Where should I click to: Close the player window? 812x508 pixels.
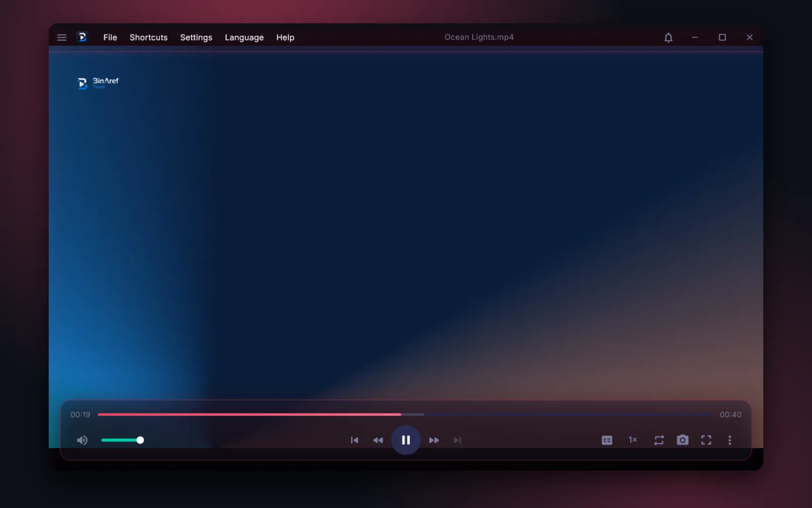[750, 38]
